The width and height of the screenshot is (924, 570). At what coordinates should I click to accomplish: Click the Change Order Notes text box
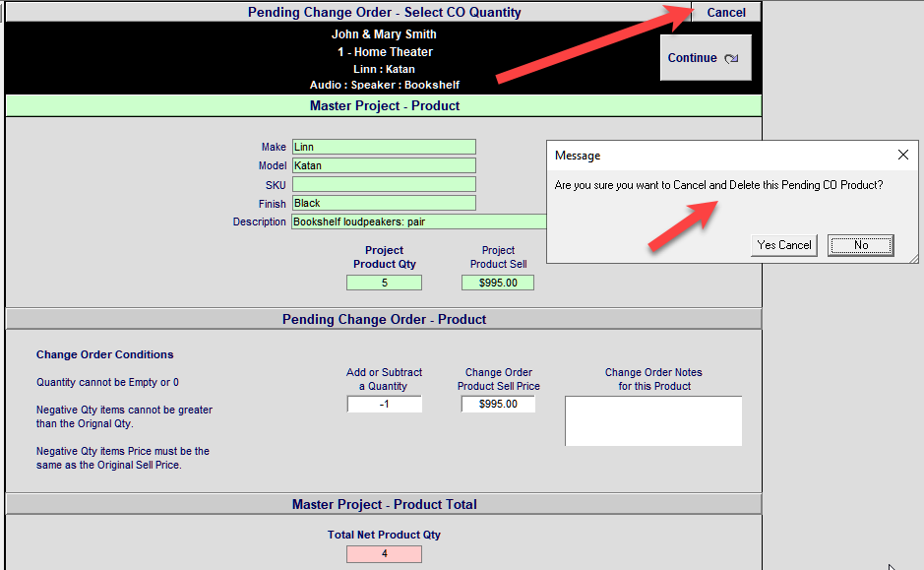point(653,421)
